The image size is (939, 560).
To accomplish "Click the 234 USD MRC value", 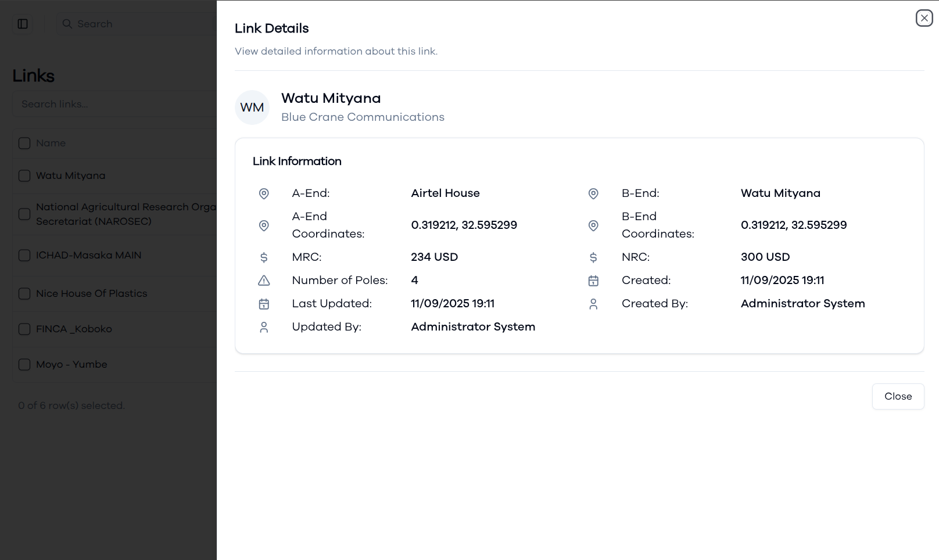I will click(x=434, y=257).
